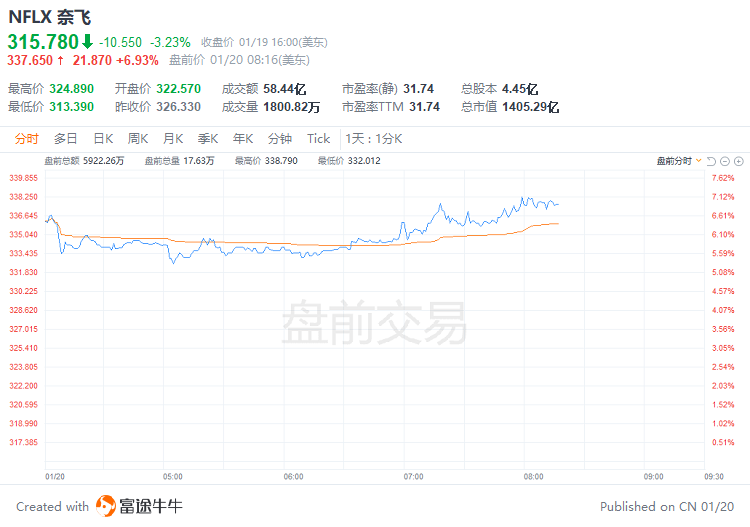Click the 总股本 value 4.45亿
750x527 pixels.
pos(520,89)
